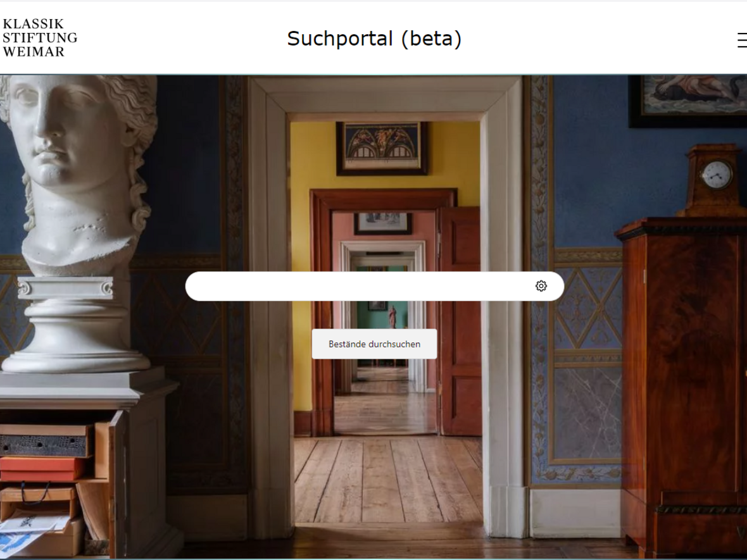
Task: Click the wooden cabinet on the right
Action: pos(683,386)
